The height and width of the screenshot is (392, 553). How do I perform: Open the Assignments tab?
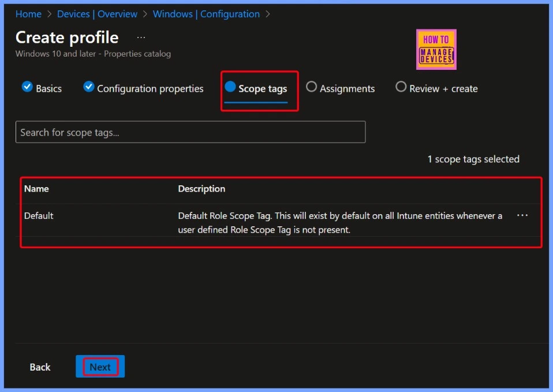pos(341,88)
